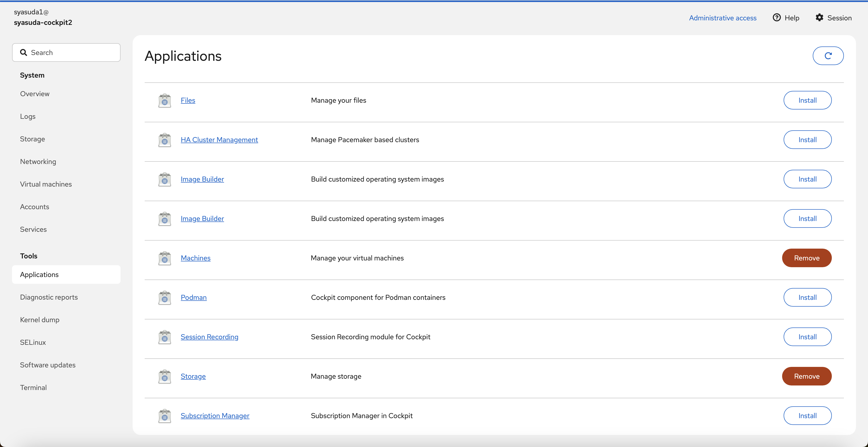Remove the Machines application
Viewport: 868px width, 447px height.
point(806,258)
